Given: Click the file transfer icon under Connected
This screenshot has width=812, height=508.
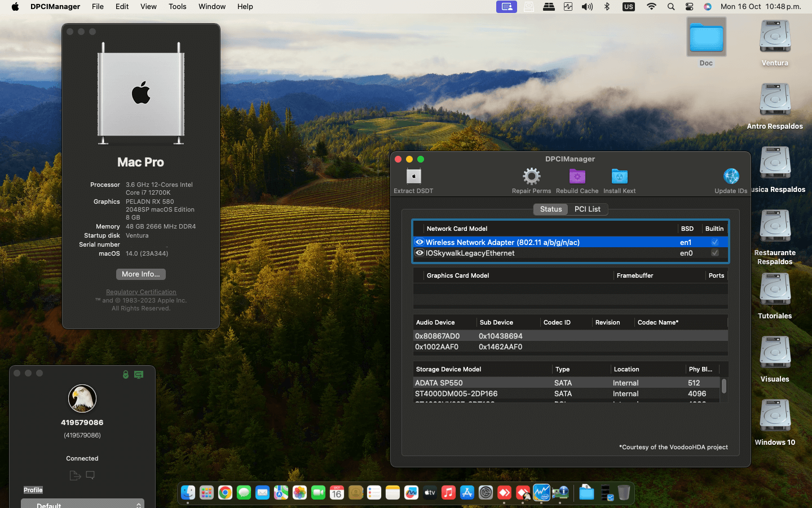Looking at the screenshot, I should [75, 475].
